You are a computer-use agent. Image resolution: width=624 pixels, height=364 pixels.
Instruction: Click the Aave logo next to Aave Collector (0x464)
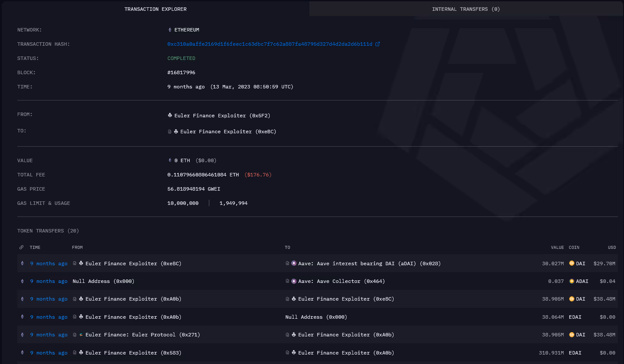click(x=294, y=281)
